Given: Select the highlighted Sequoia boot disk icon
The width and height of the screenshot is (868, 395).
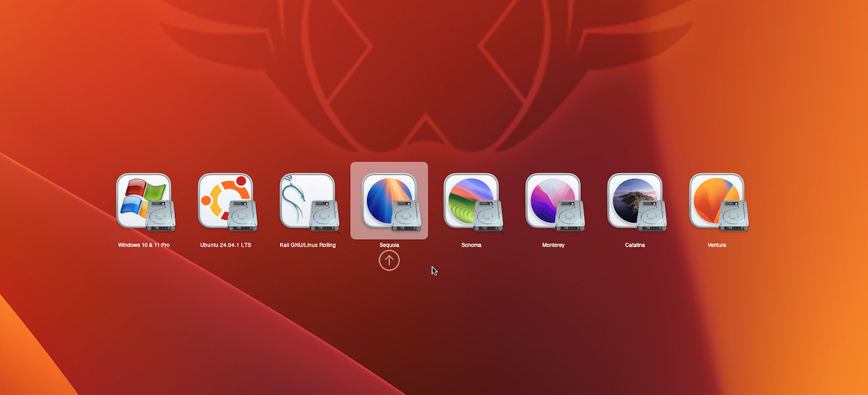Looking at the screenshot, I should coord(389,202).
